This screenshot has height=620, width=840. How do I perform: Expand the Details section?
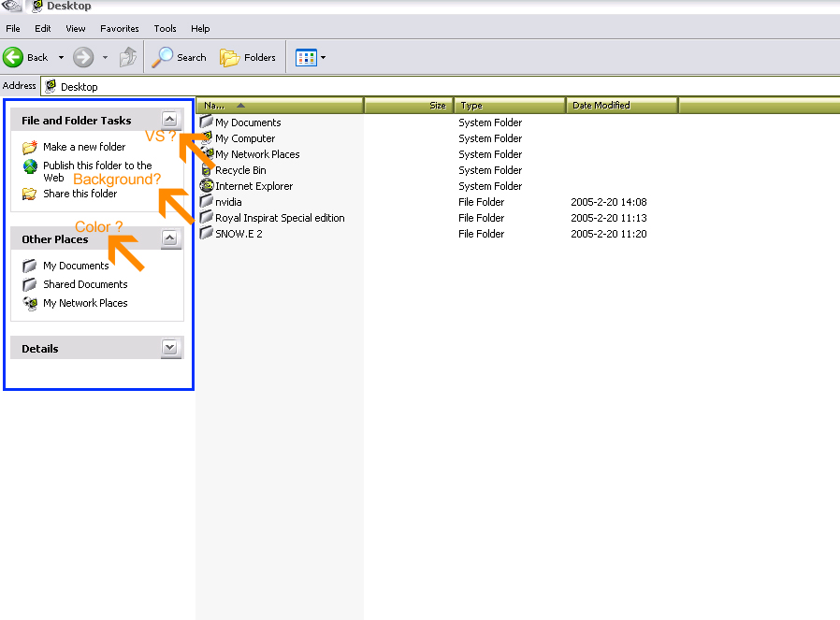coord(169,348)
